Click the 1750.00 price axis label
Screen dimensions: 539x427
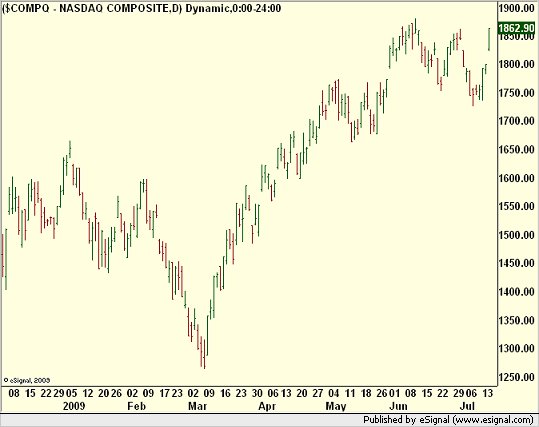pyautogui.click(x=517, y=93)
